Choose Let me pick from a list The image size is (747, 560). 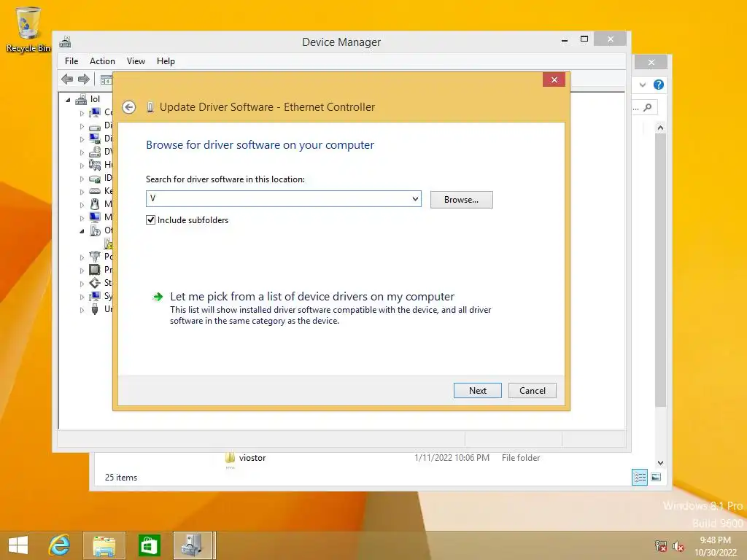pos(312,297)
